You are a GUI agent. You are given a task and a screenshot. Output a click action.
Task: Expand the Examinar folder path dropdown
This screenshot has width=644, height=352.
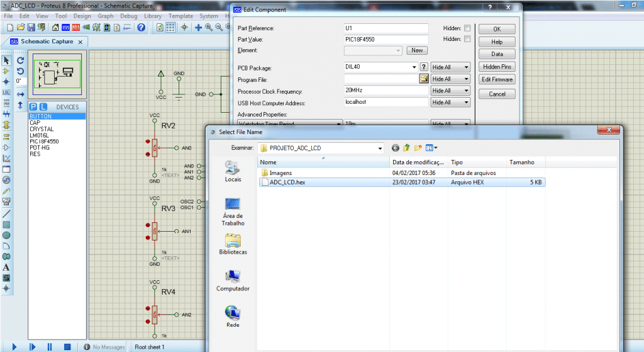[380, 148]
